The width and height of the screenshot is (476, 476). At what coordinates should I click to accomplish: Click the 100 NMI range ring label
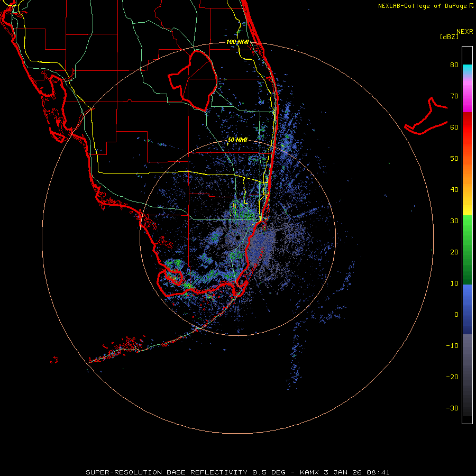point(237,42)
